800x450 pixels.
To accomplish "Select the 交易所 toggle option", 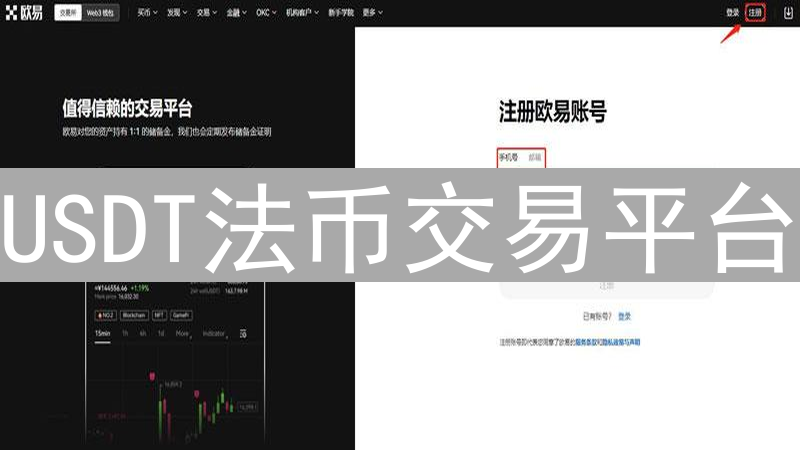I will coord(68,13).
